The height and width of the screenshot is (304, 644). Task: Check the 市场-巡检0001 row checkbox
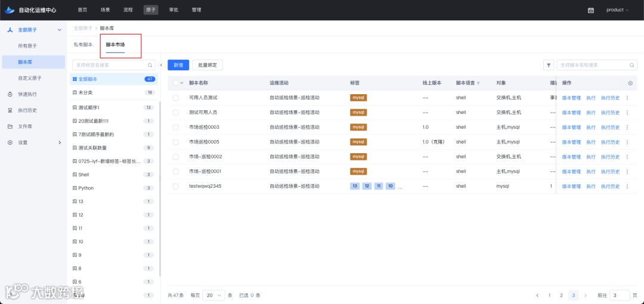click(176, 172)
